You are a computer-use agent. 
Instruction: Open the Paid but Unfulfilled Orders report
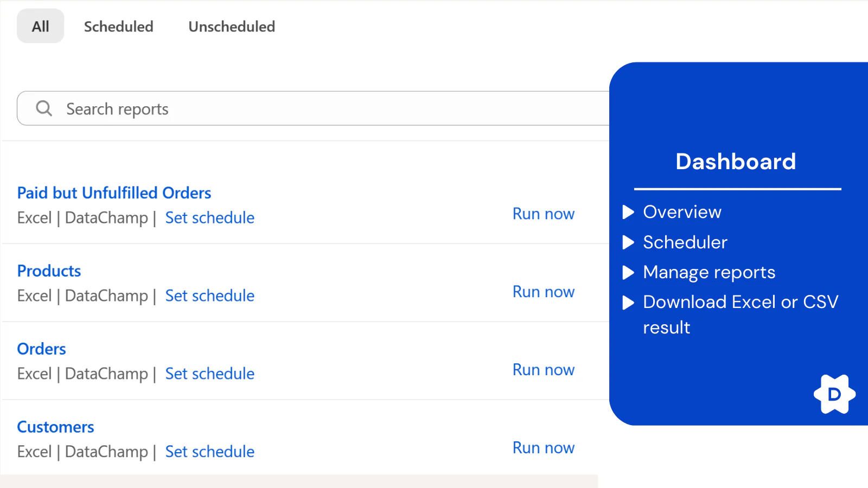click(x=114, y=193)
